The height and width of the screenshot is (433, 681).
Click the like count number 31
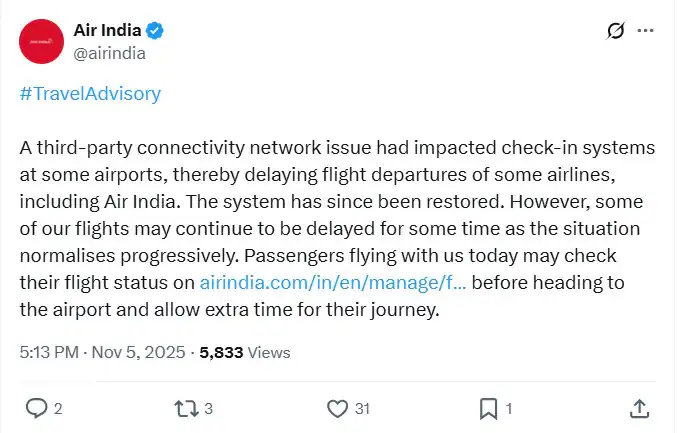362,408
